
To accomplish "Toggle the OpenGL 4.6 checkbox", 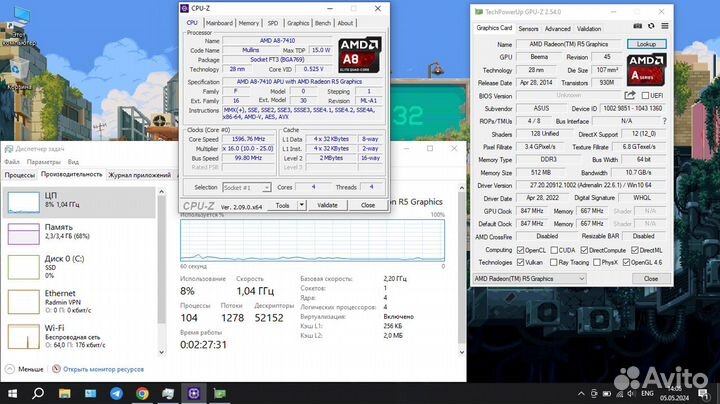I will [x=626, y=263].
